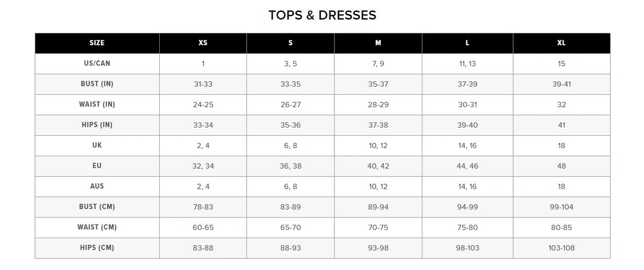Click the M size column header
This screenshot has height=270, width=644.
(x=378, y=43)
